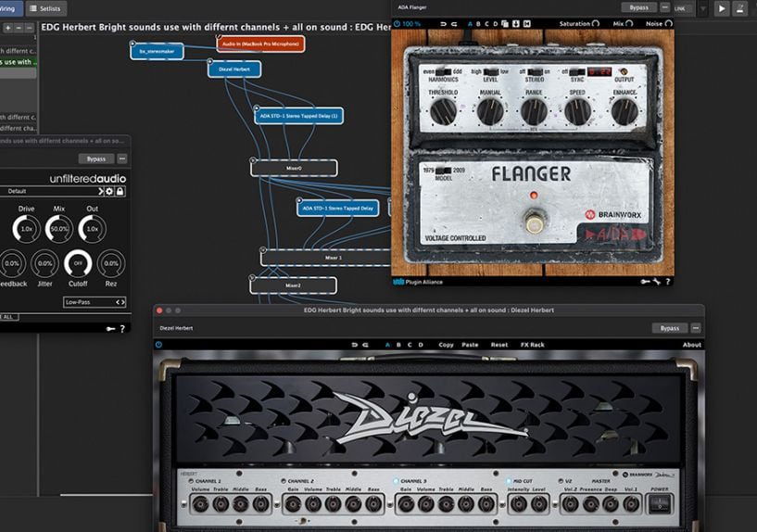
Task: Select the Audio In MacBook Pro Microphone block
Action: click(260, 44)
